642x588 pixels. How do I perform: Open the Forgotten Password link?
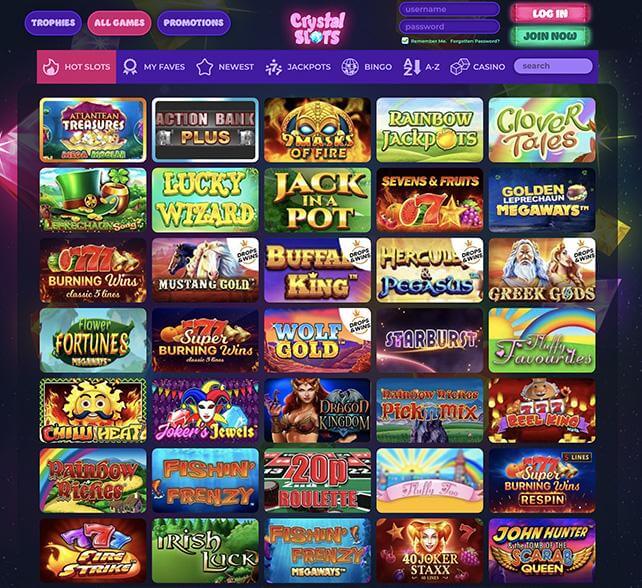(475, 41)
